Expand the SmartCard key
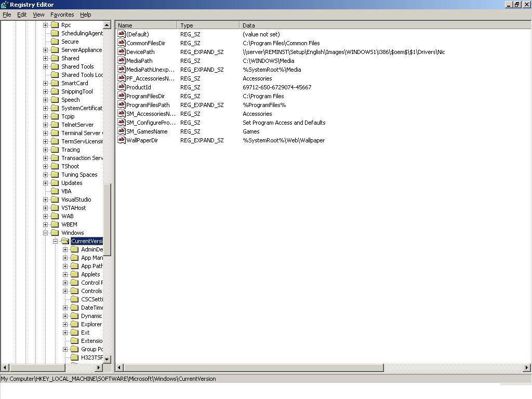The image size is (532, 399). 46,83
